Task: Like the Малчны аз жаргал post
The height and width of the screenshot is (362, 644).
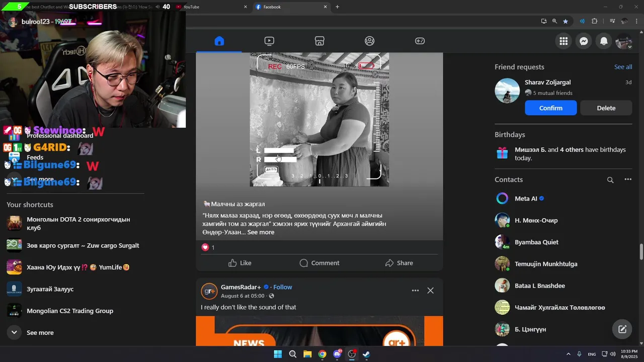Action: coord(239,263)
